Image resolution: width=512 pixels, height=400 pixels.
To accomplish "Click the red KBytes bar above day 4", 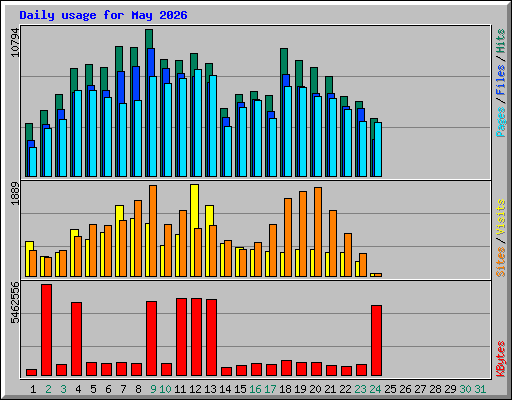I will tap(76, 339).
